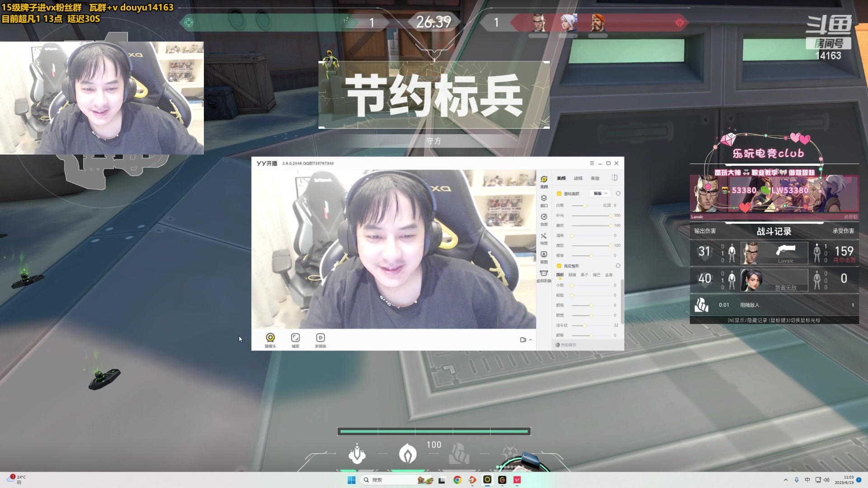Adjust the 法令纹 nasolabial slider handle
The width and height of the screenshot is (868, 488).
pyautogui.click(x=585, y=325)
